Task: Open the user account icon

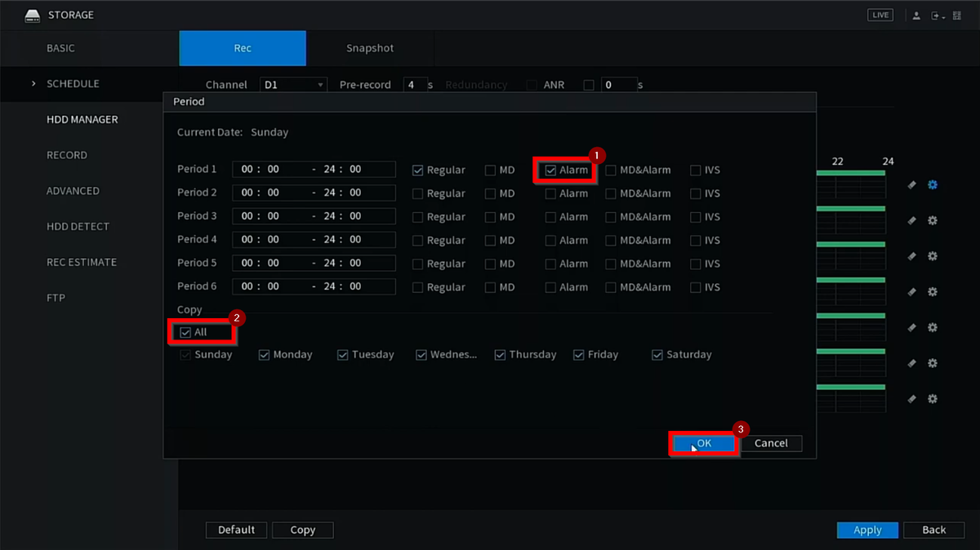Action: (x=916, y=16)
